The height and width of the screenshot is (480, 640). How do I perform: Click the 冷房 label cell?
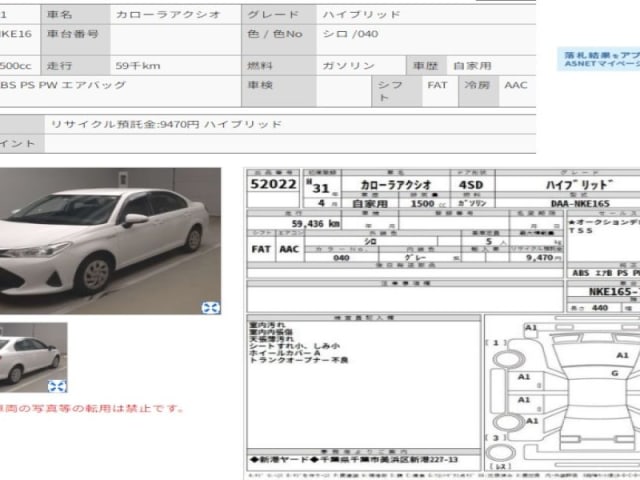point(478,91)
